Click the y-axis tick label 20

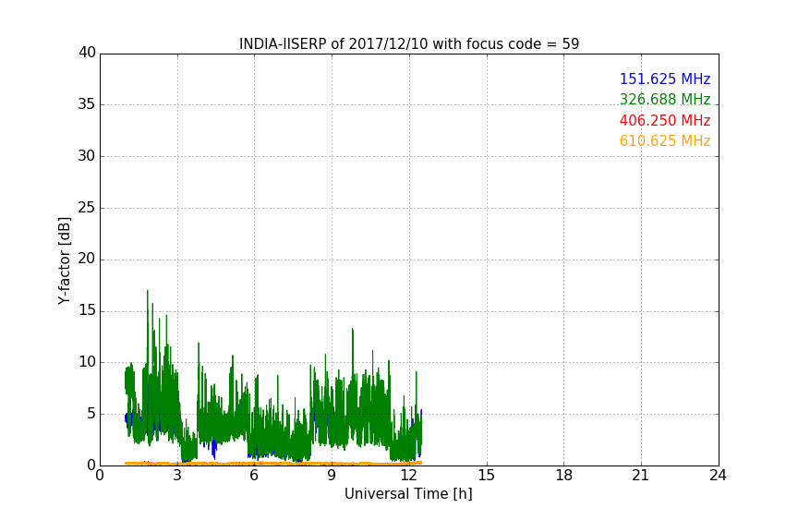(x=87, y=259)
